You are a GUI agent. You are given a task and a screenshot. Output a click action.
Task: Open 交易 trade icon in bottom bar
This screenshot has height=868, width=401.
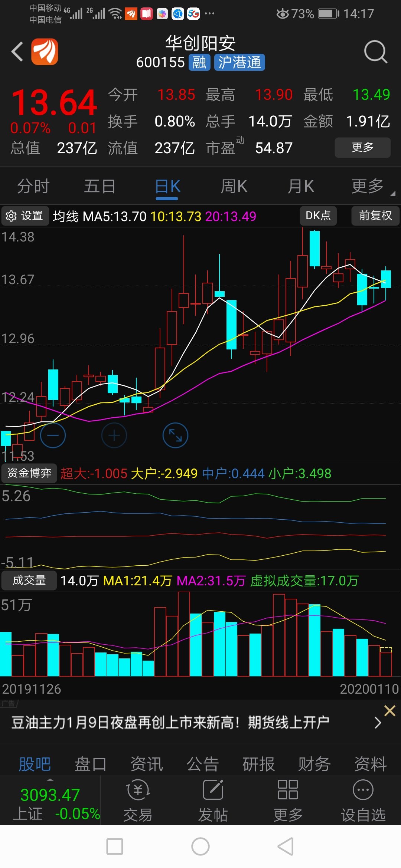coord(138,800)
